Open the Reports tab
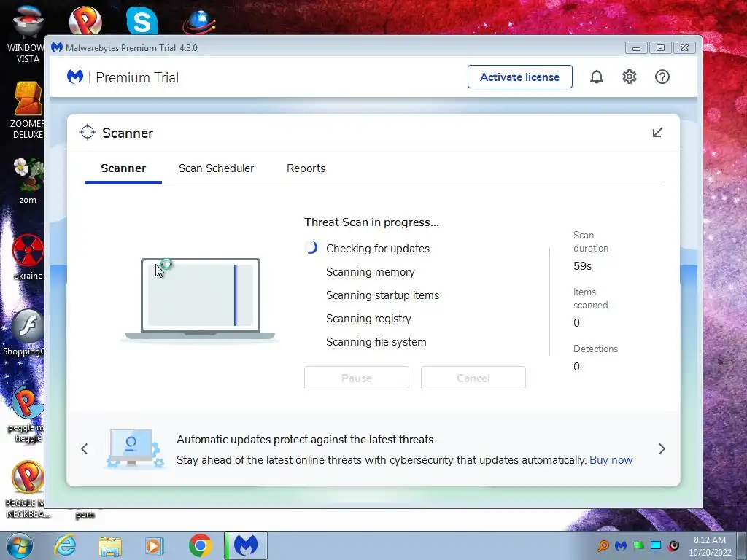 306,168
